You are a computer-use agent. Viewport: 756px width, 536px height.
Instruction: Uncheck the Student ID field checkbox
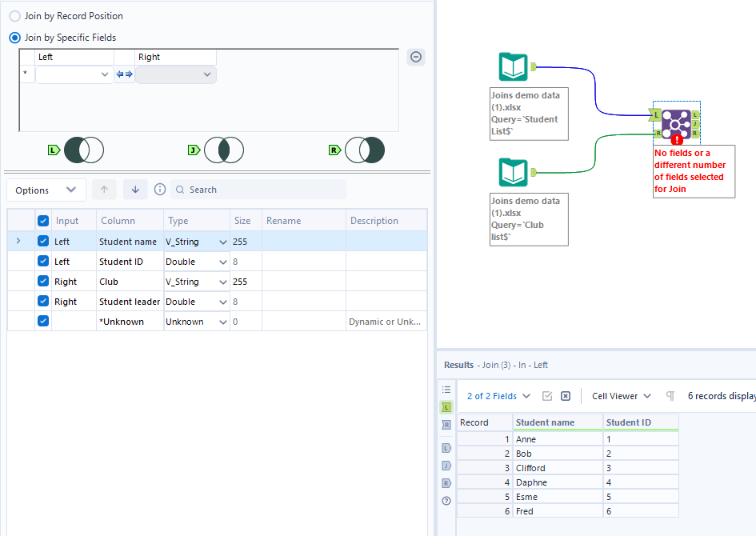pyautogui.click(x=43, y=262)
